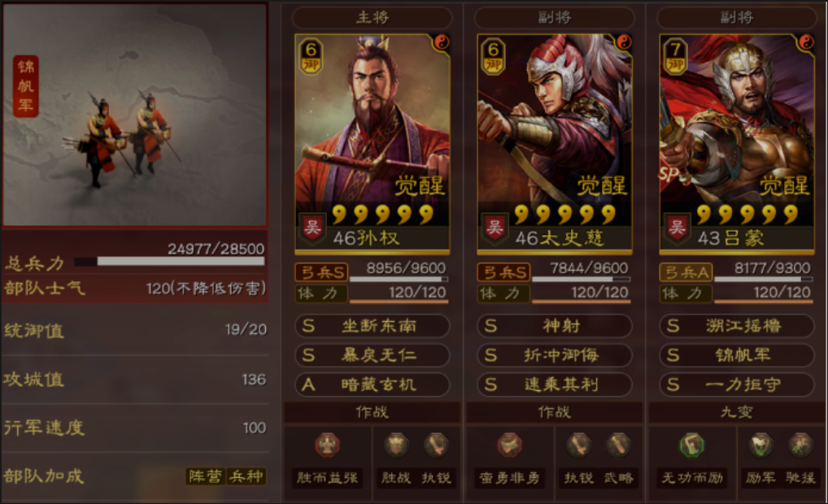Select the 主将 position header

(373, 17)
